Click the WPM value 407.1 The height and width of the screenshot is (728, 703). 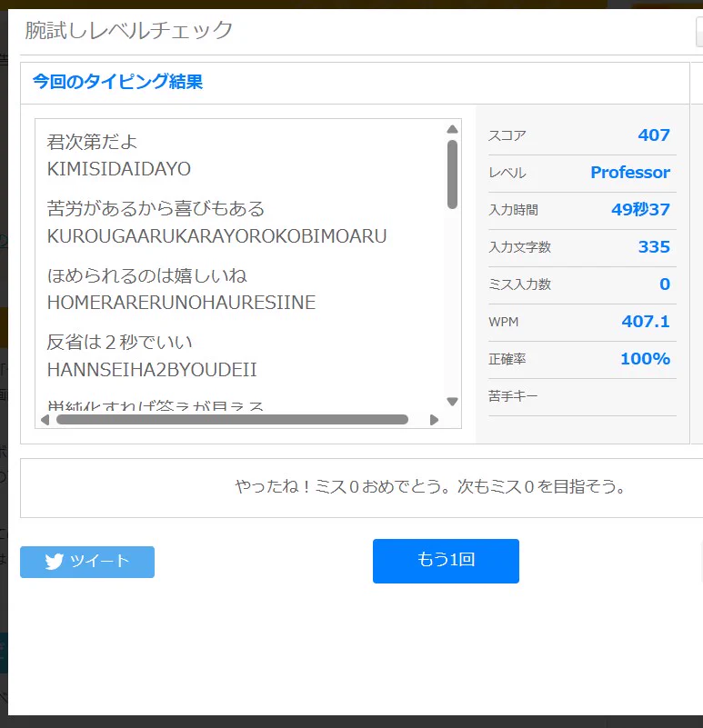pos(646,322)
